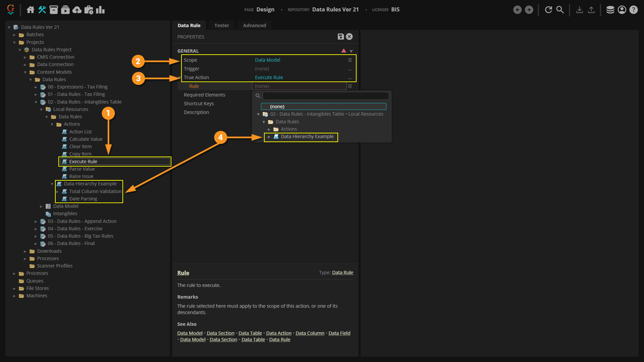Click the Design tools icon
The width and height of the screenshot is (644, 362).
[x=42, y=10]
